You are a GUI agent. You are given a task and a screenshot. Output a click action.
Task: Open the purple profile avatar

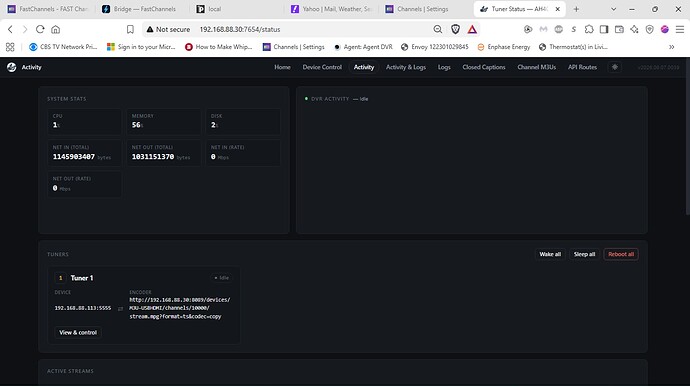point(664,29)
